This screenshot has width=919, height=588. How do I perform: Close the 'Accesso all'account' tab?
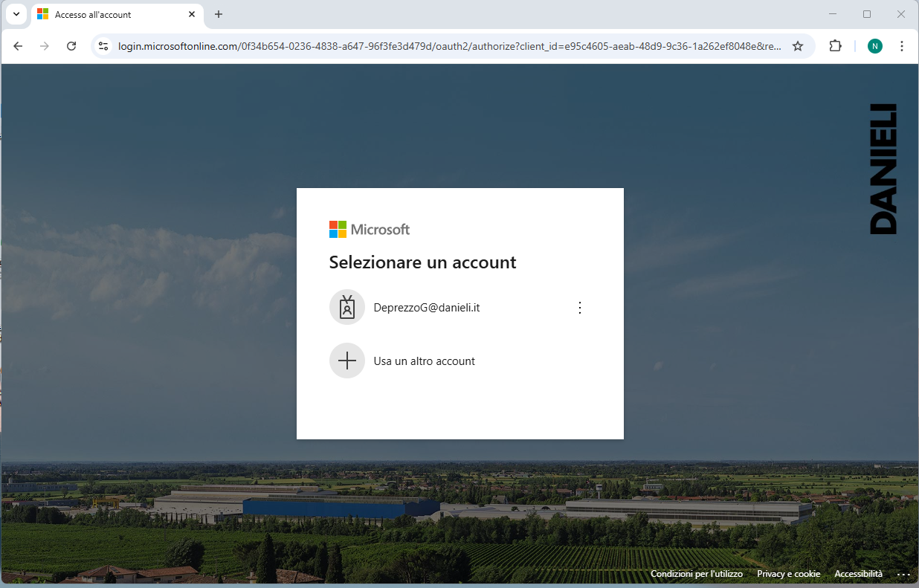point(192,14)
